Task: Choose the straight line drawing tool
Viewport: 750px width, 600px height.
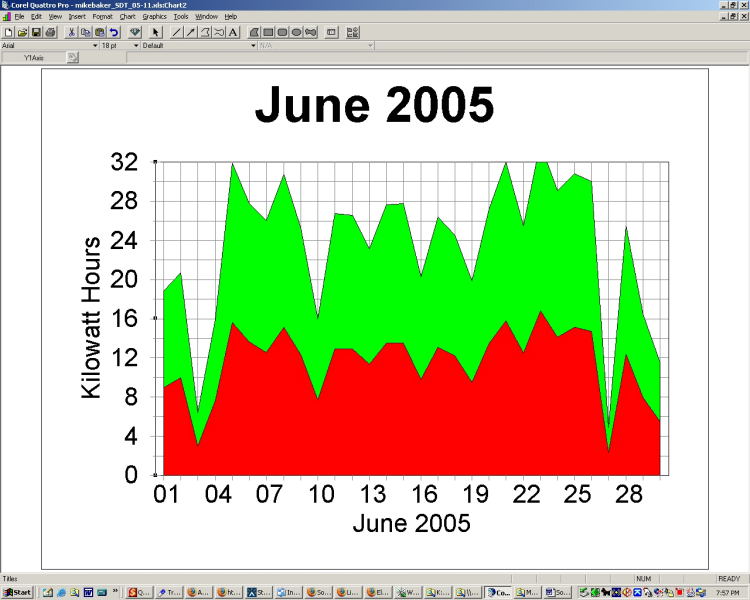Action: click(177, 32)
